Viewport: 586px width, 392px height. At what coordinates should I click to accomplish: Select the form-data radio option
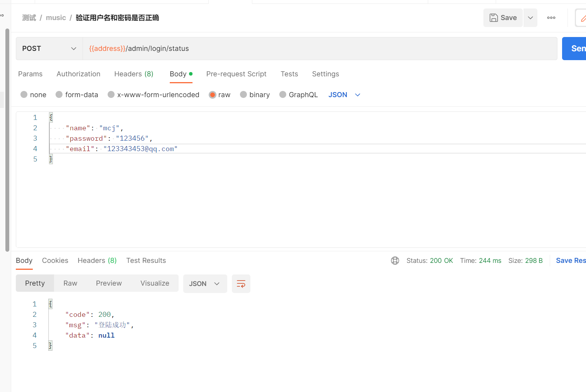point(59,94)
